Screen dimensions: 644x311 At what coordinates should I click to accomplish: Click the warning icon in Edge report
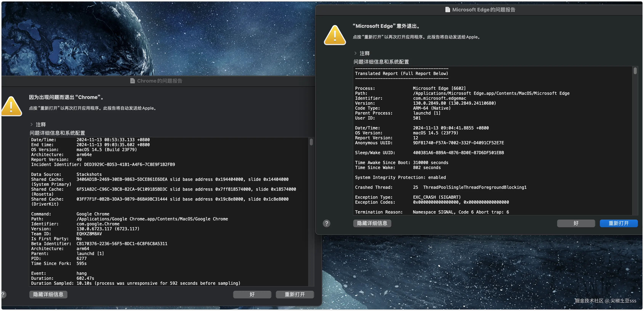point(335,35)
